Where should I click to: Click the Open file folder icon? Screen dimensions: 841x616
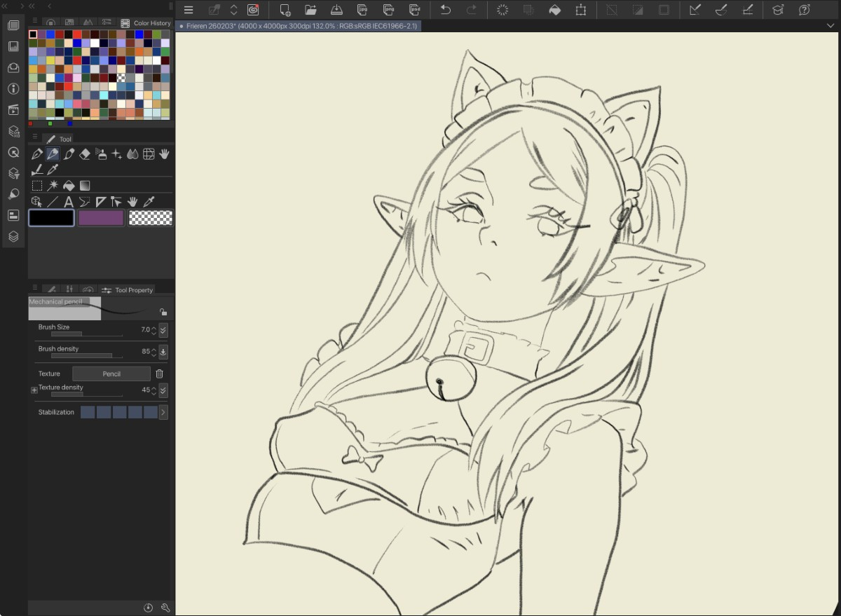click(310, 10)
